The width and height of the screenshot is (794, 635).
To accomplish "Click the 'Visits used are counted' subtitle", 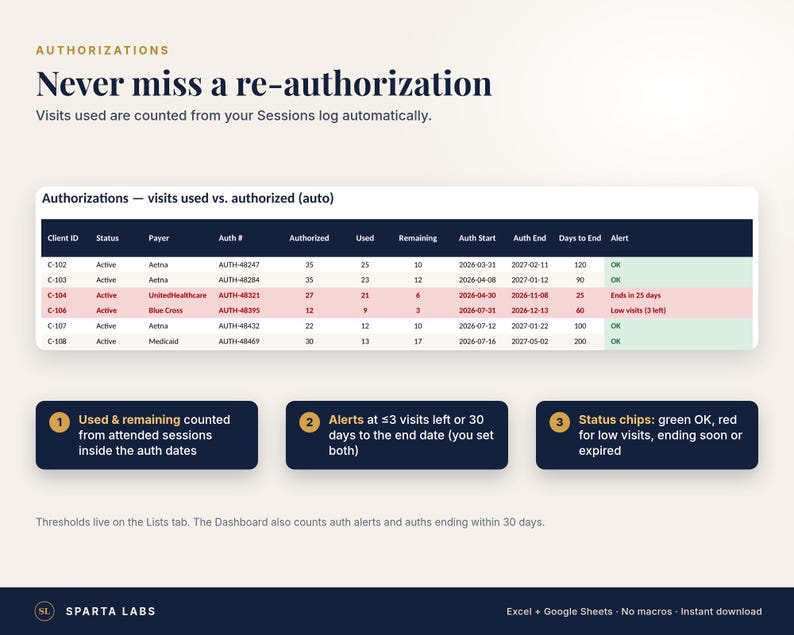I will pos(233,116).
